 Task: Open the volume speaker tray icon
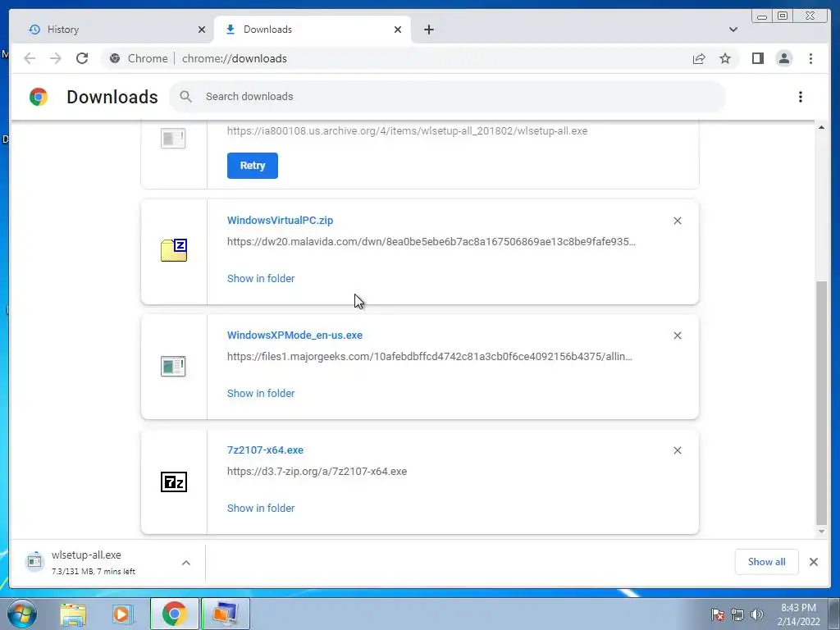coord(757,614)
